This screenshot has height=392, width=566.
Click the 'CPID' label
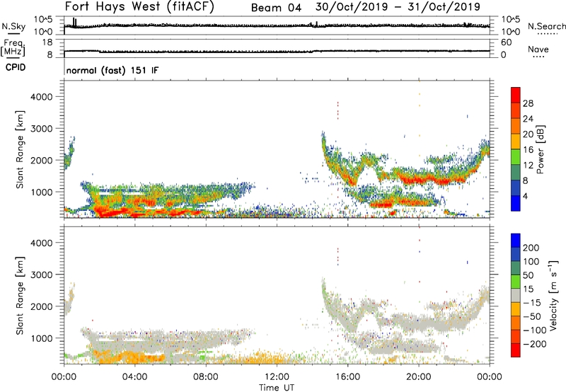pyautogui.click(x=16, y=67)
